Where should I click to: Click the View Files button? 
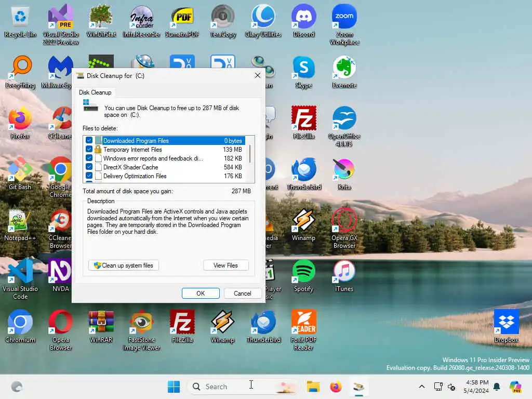[225, 265]
